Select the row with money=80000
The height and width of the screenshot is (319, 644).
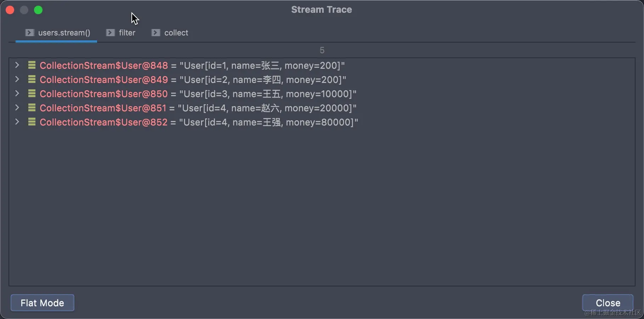(198, 122)
